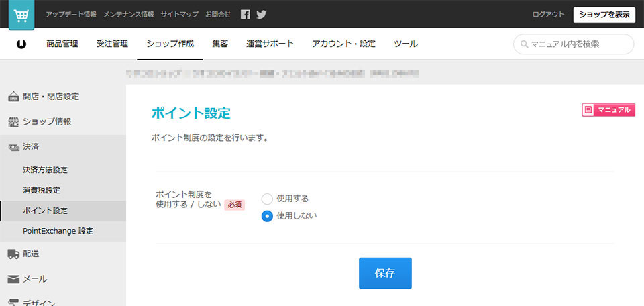
Task: Click the ポイント制度の設定を行います。 description text
Action: [x=210, y=138]
